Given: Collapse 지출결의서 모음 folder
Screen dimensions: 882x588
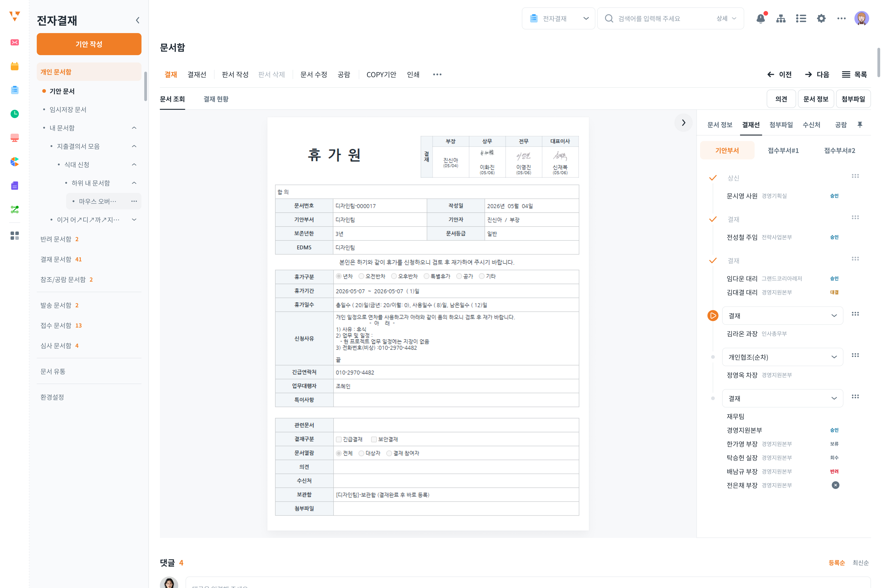Looking at the screenshot, I should point(134,146).
